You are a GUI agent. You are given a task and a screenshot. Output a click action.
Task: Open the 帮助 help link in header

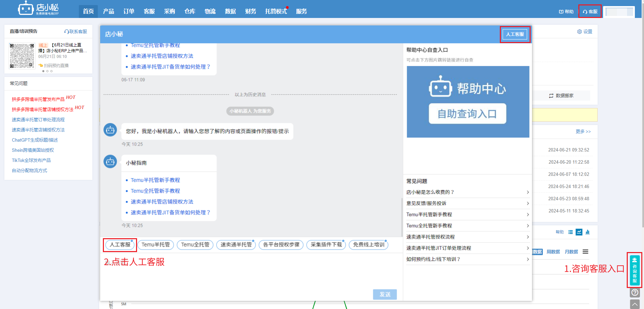pyautogui.click(x=566, y=12)
